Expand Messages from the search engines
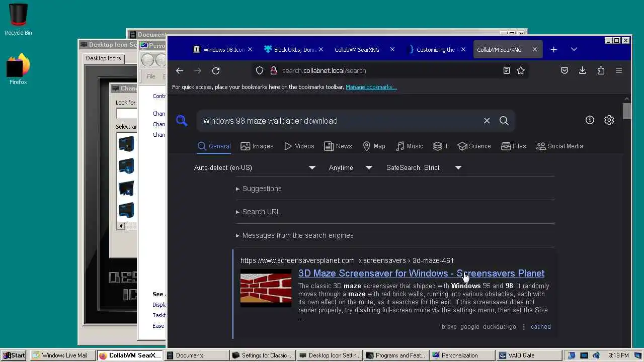 click(294, 236)
